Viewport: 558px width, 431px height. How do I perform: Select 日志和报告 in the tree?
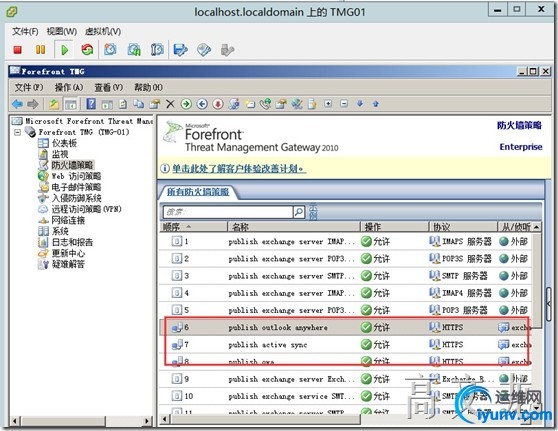tap(72, 242)
